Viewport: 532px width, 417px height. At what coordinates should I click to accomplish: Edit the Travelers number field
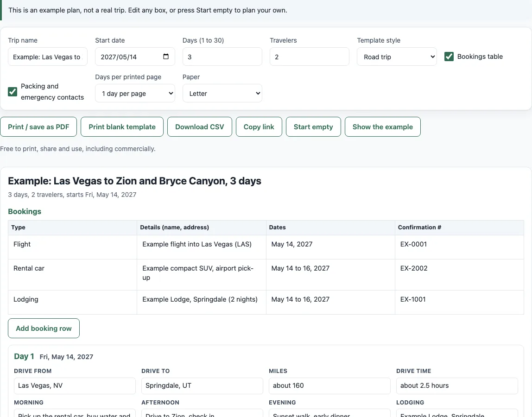pos(310,57)
